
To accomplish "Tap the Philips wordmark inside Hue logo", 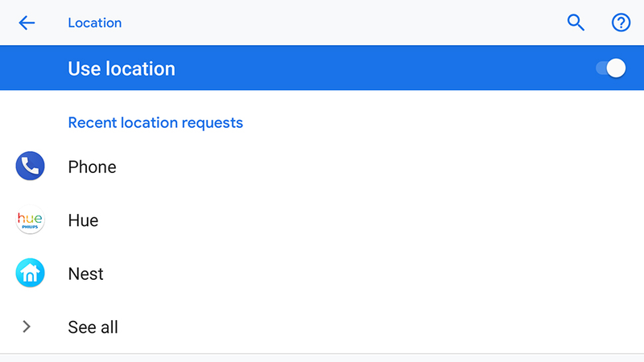I will tap(30, 227).
